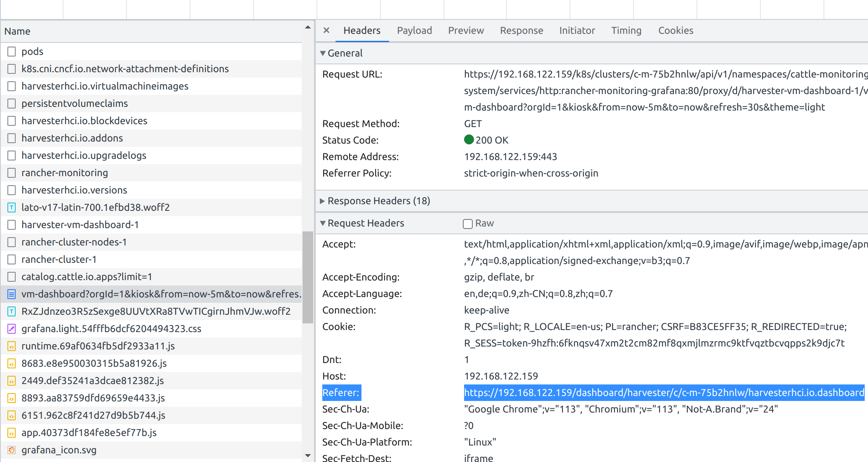Select the harvester-vm-dashboard-1 request entry
Viewport: 868px width, 462px height.
[x=80, y=225]
